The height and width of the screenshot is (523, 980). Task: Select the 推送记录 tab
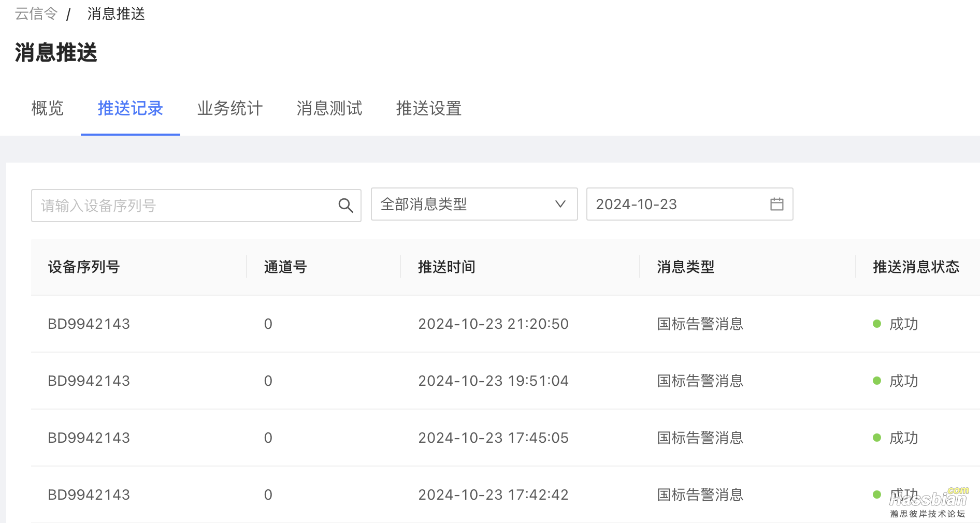click(x=131, y=108)
